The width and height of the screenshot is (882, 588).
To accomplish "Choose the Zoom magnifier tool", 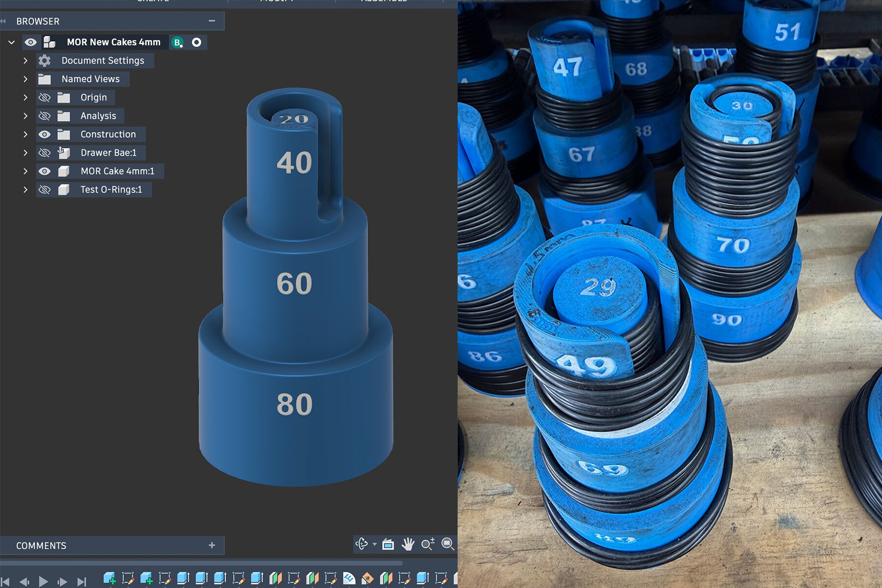I will [428, 544].
